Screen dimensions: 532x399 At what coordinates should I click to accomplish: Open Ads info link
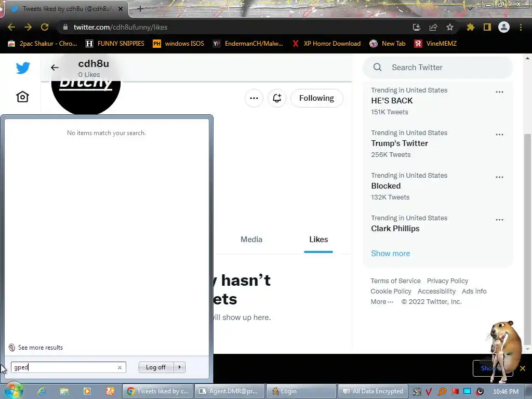(474, 291)
